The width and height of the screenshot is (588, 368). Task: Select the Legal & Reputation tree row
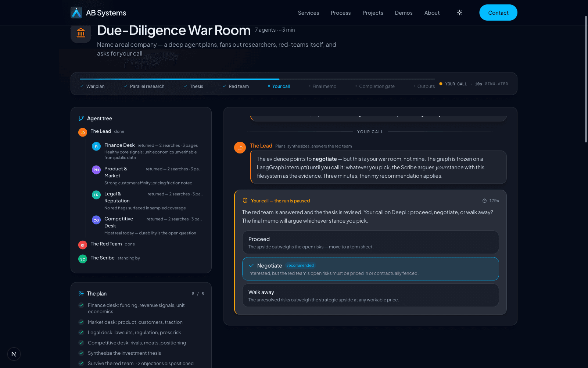148,201
